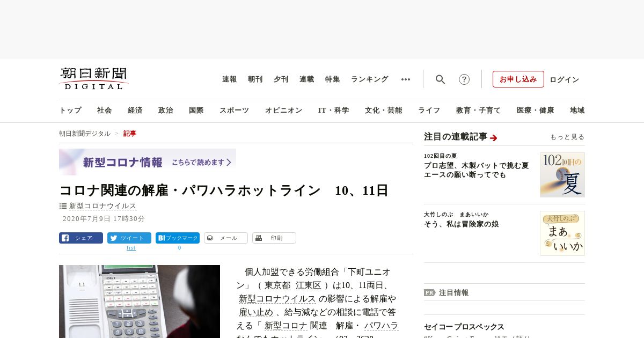644x338 pixels.
Task: Click the Asahi Shimbun Digital logo
Action: coord(94,79)
